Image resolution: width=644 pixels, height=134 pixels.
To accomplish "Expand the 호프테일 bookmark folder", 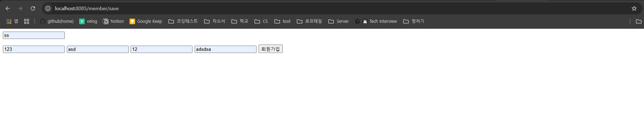I will pyautogui.click(x=309, y=21).
